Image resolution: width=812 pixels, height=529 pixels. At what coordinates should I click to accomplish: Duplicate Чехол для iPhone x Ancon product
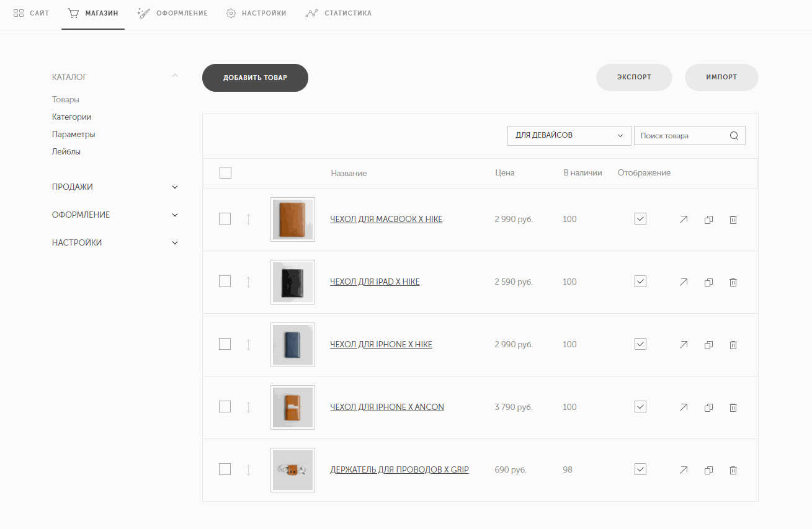coord(708,407)
